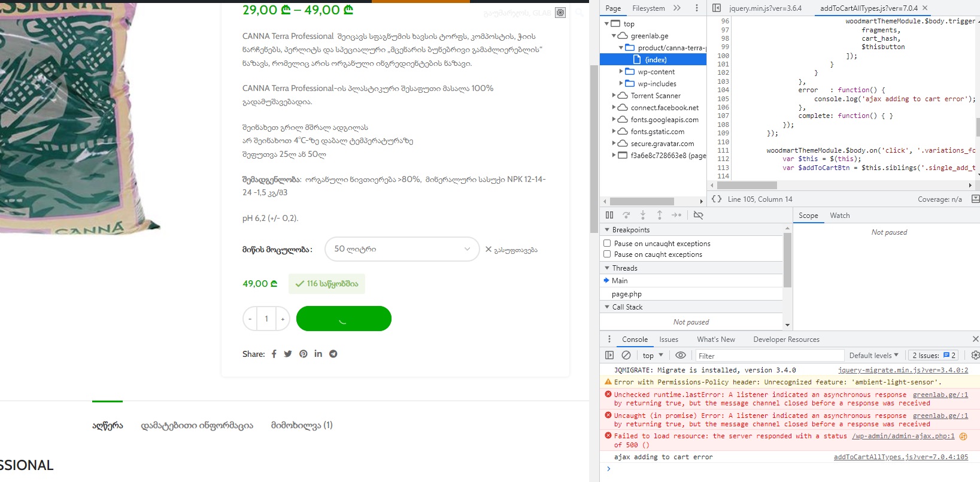980x482 pixels.
Task: Click the code editor horizontal scrollbar
Action: [x=747, y=186]
